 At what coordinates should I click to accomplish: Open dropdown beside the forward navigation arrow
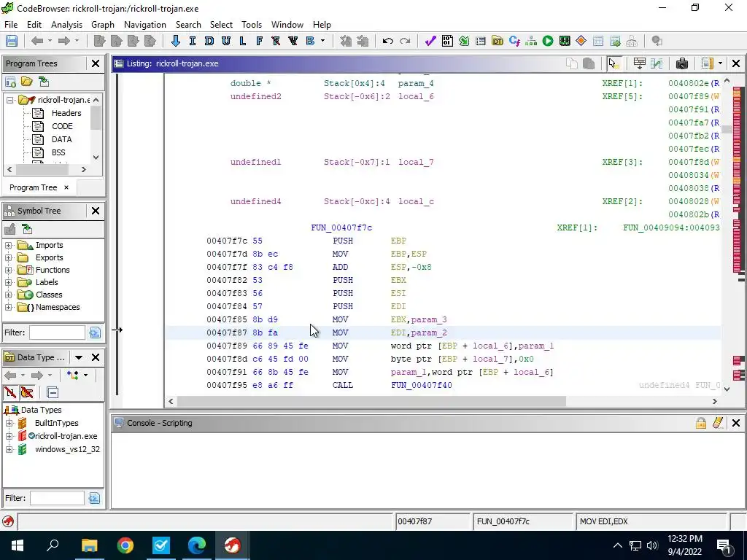[x=77, y=41]
